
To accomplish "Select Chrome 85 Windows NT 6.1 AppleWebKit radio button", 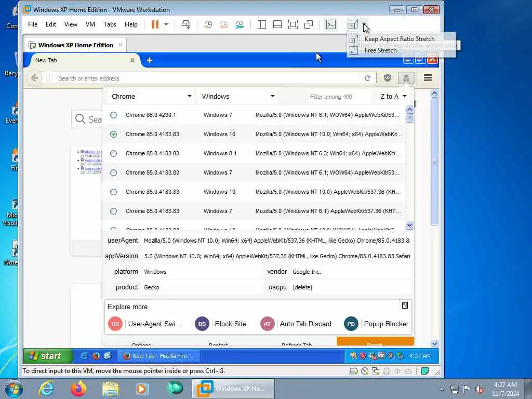I will [x=113, y=211].
